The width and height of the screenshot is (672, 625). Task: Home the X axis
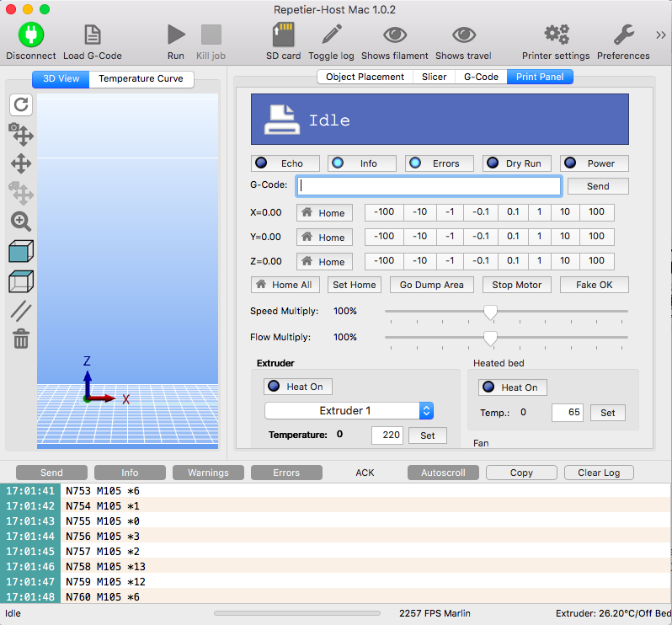(324, 213)
